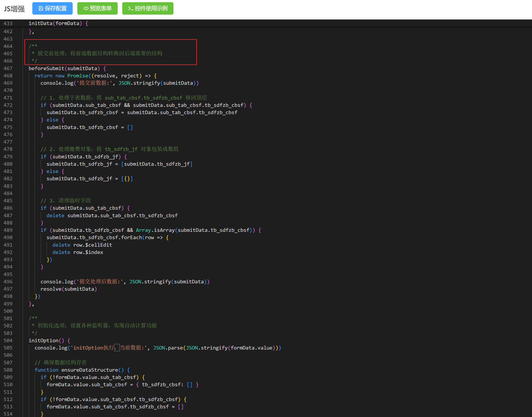Place cursor on beforeSubmit function name
This screenshot has height=417, width=532.
(x=46, y=68)
